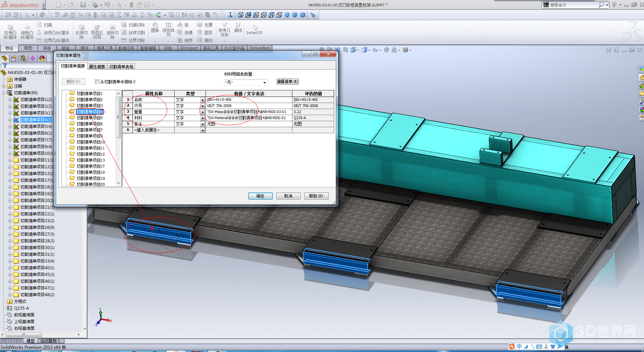Open the PropertyManager tab icon

(x=14, y=58)
